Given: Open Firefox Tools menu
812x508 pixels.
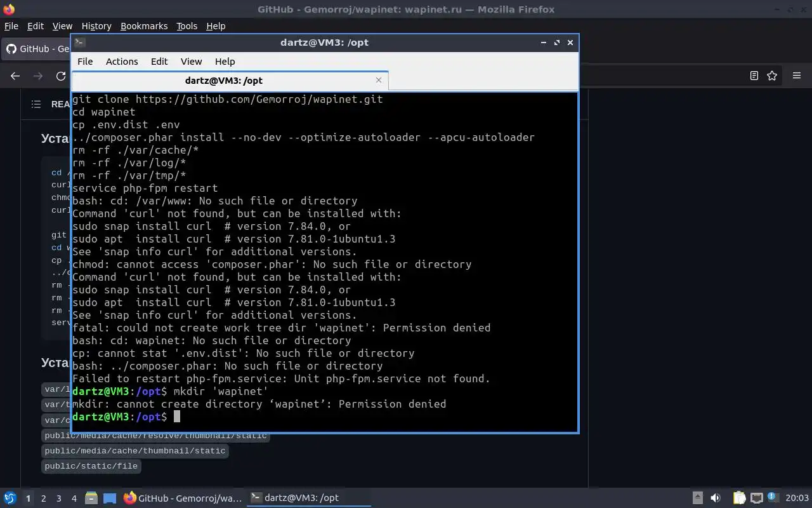Looking at the screenshot, I should tap(187, 26).
